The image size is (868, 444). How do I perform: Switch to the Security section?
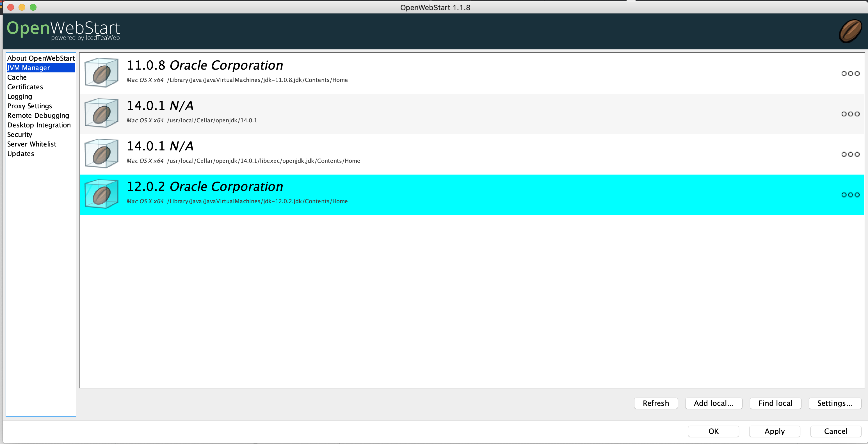[20, 134]
